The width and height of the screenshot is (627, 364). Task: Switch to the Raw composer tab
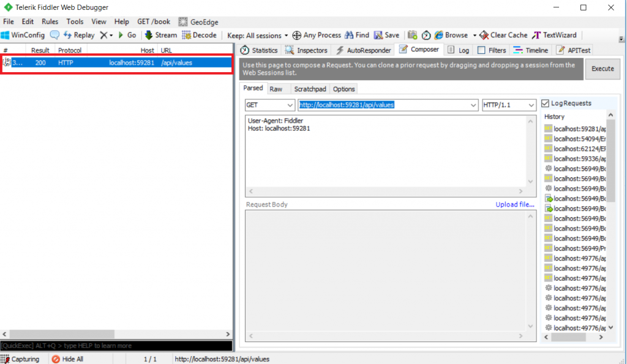(276, 89)
